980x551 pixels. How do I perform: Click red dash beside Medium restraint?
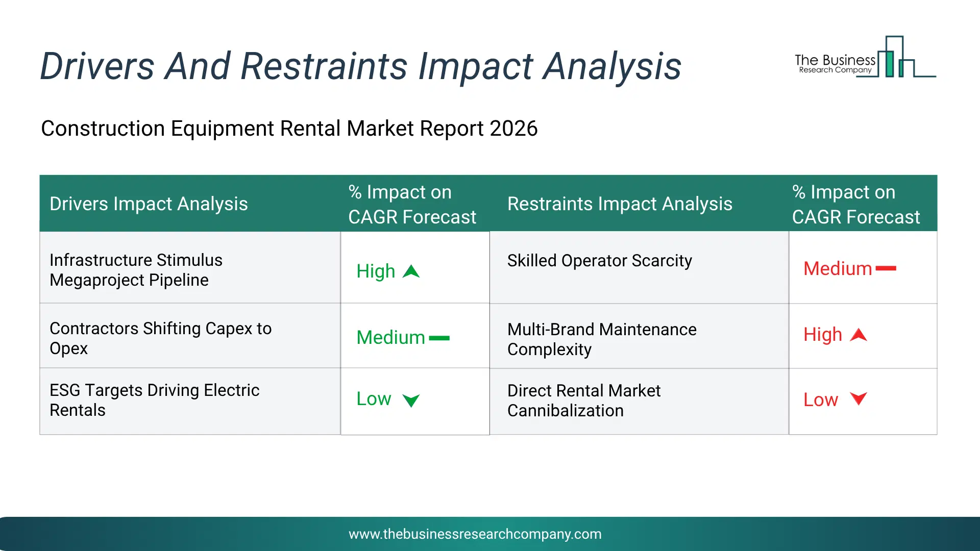[886, 268]
